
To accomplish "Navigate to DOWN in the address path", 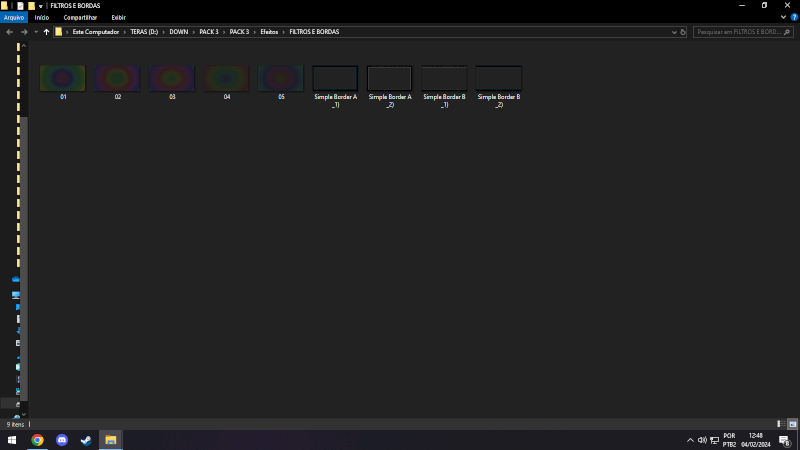I will pos(179,32).
